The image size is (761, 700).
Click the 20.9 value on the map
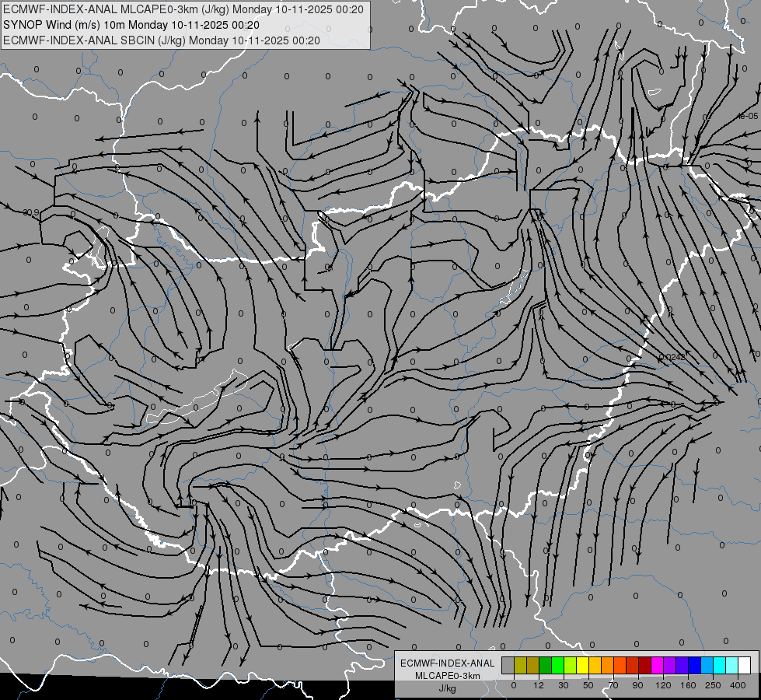[x=31, y=213]
